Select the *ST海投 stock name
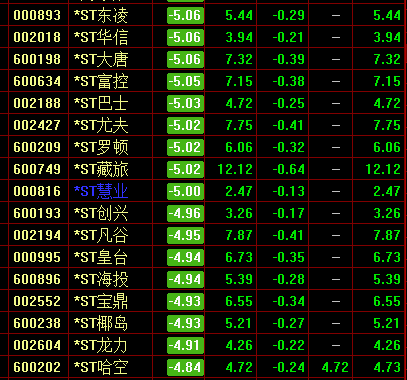 [x=101, y=279]
